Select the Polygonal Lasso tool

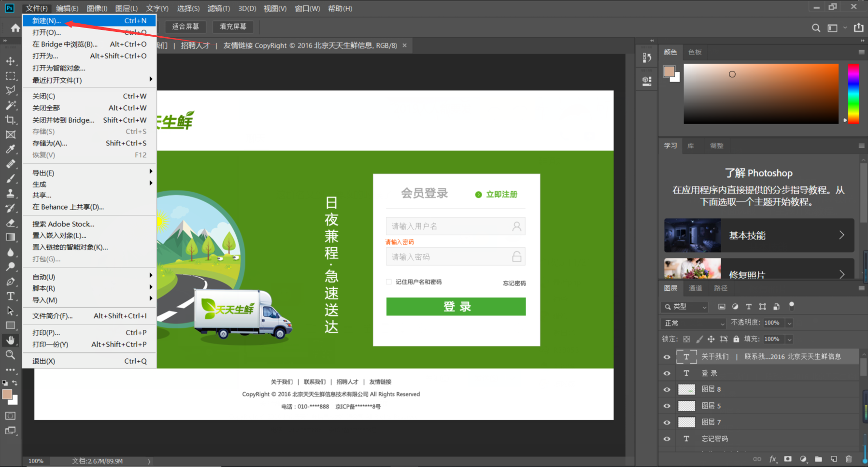coord(10,90)
